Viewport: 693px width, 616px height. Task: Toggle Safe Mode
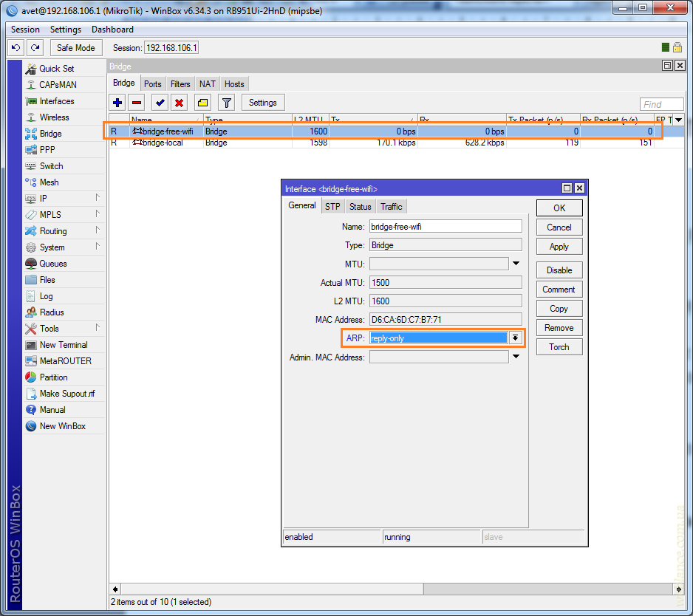75,47
